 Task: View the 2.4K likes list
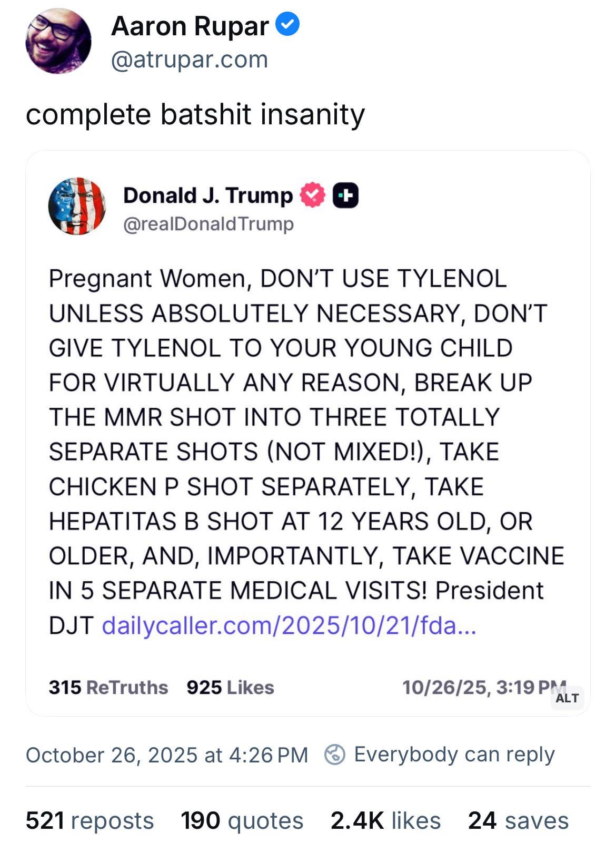[x=385, y=820]
